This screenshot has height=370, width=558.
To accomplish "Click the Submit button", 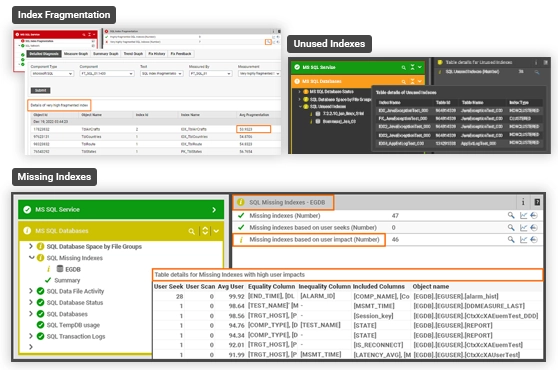I will pyautogui.click(x=40, y=90).
